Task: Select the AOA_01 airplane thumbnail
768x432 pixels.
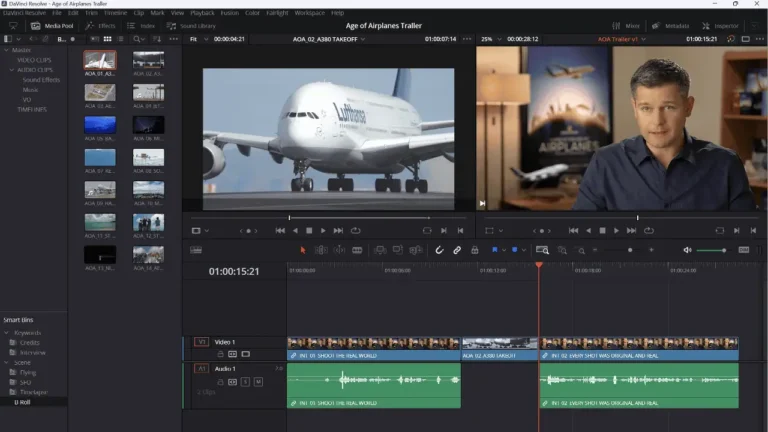Action: 100,60
